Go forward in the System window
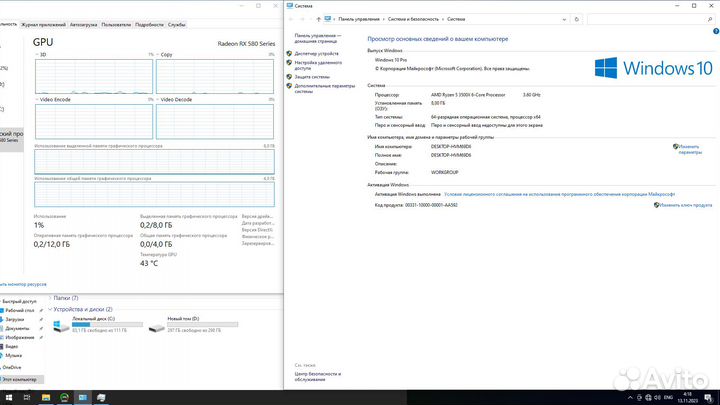This screenshot has width=720, height=405. 302,19
